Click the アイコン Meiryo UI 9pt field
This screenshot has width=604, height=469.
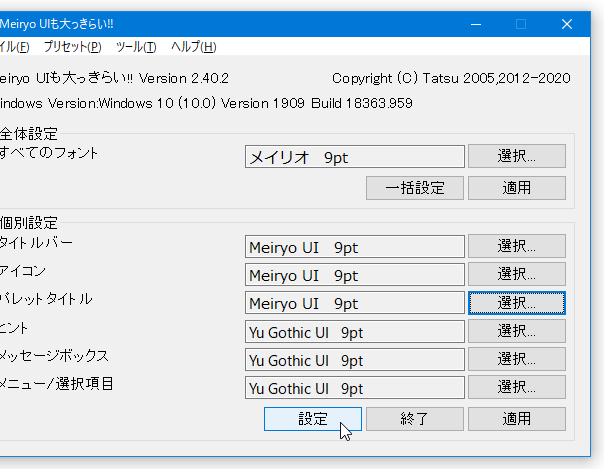coord(354,275)
